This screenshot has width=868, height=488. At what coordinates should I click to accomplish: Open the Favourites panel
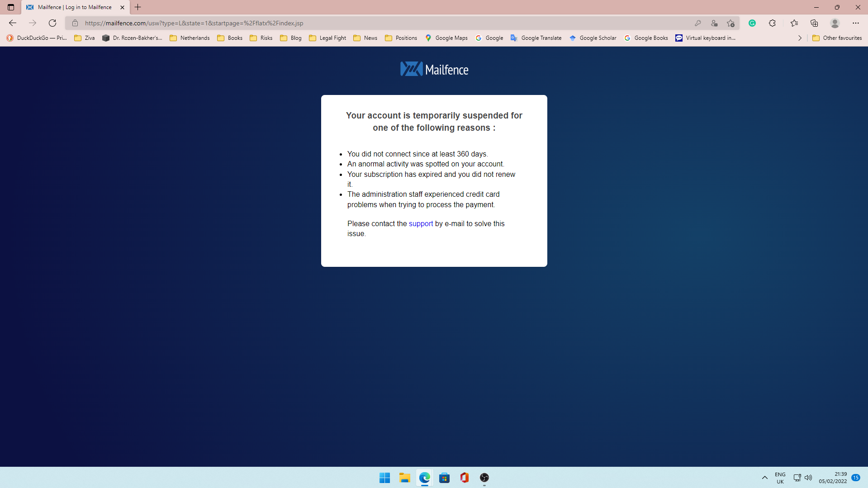[x=794, y=23]
